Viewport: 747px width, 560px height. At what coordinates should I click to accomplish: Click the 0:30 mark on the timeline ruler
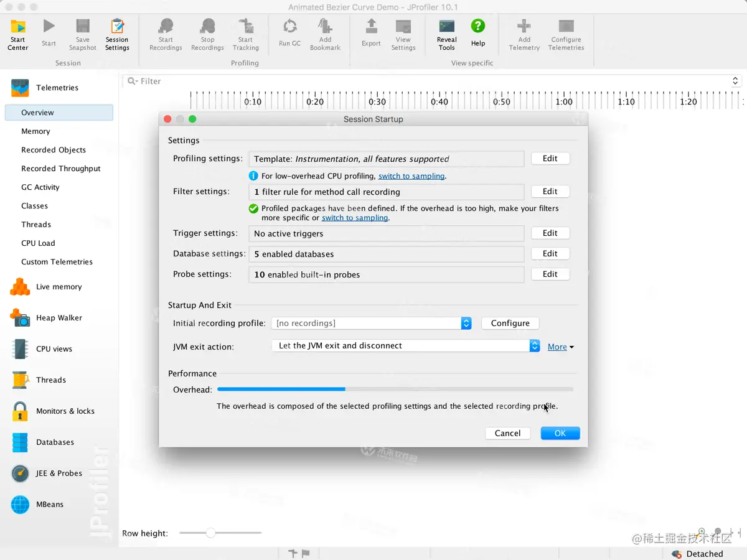coord(377,101)
